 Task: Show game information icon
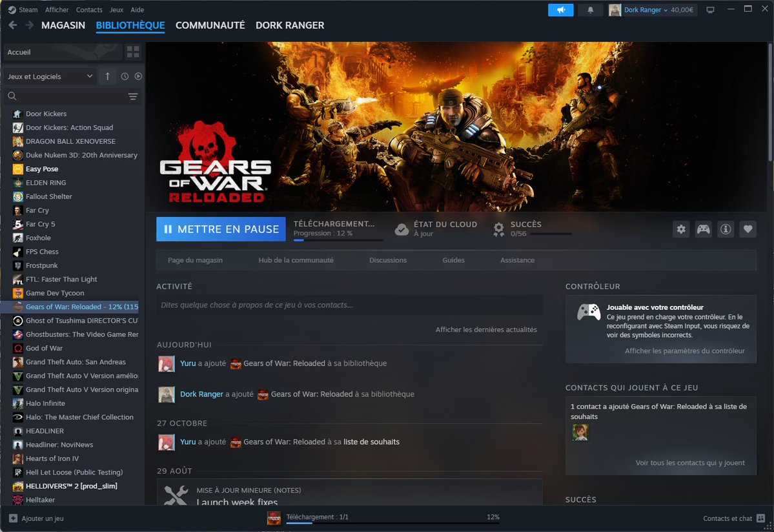tap(726, 229)
